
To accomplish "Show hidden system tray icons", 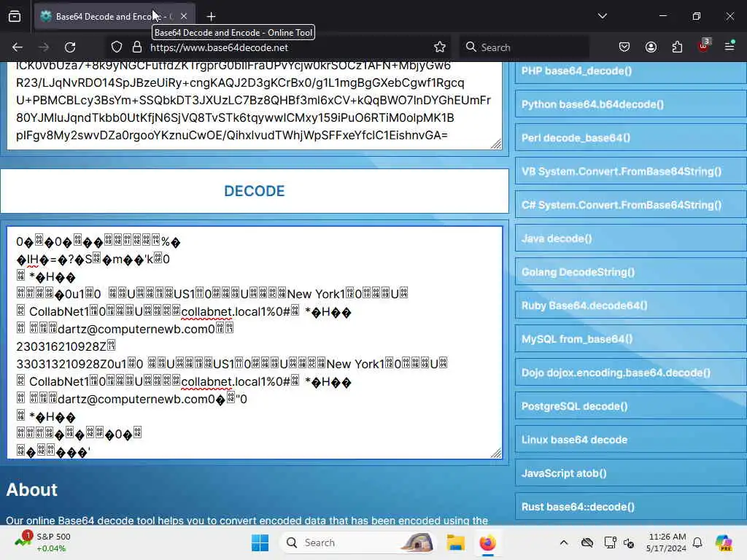I will 564,542.
